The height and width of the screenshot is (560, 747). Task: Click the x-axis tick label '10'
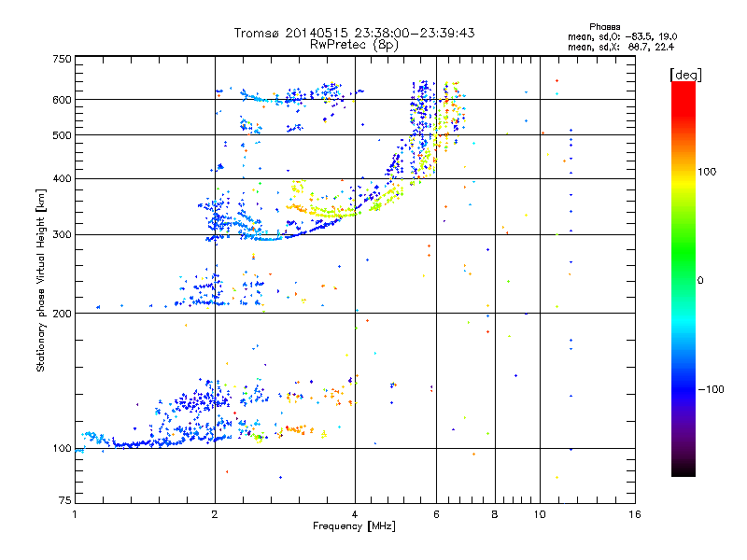click(x=540, y=514)
